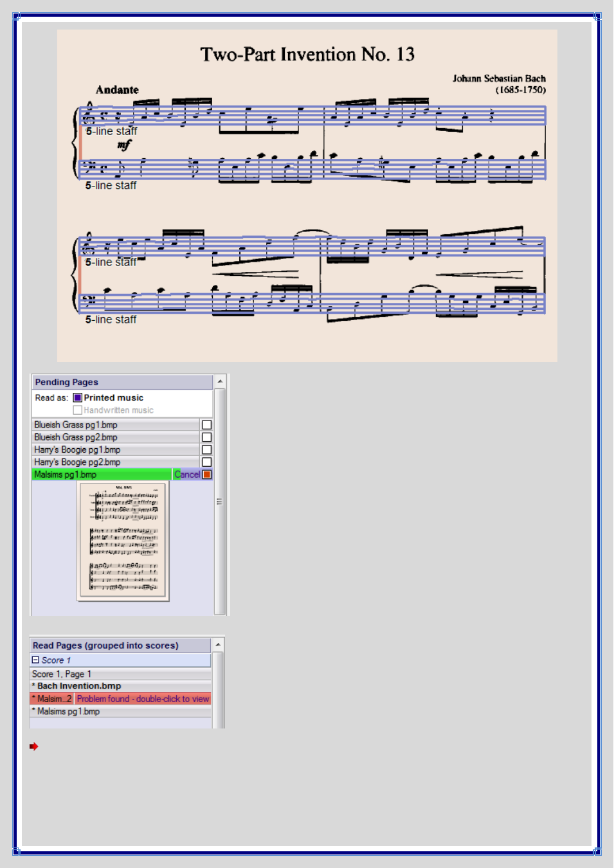This screenshot has width=614, height=868.
Task: Check the Blueish Grass pg1.bmp box
Action: 207,425
